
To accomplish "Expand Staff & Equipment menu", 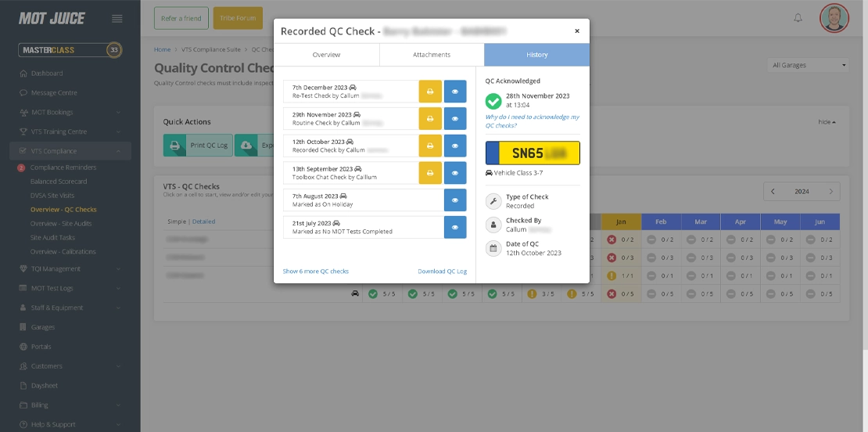I will point(70,308).
